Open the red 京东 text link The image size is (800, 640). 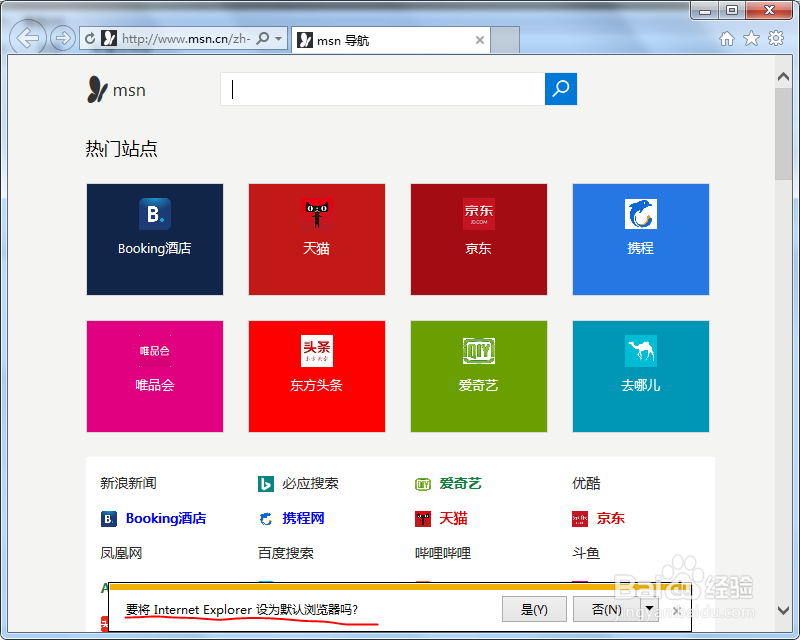click(x=610, y=518)
